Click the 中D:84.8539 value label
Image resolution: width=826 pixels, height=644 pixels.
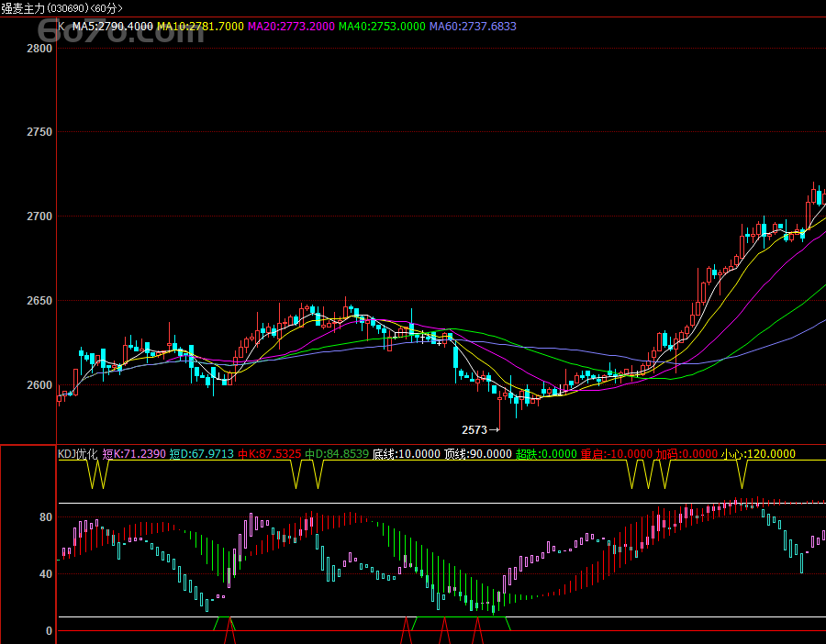(x=337, y=454)
